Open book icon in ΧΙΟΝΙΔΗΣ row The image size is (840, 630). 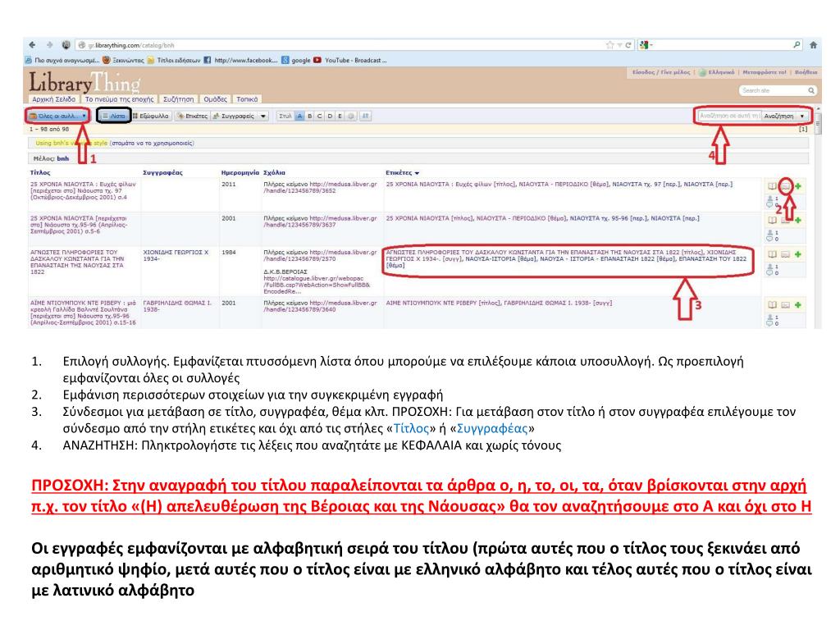click(x=772, y=254)
